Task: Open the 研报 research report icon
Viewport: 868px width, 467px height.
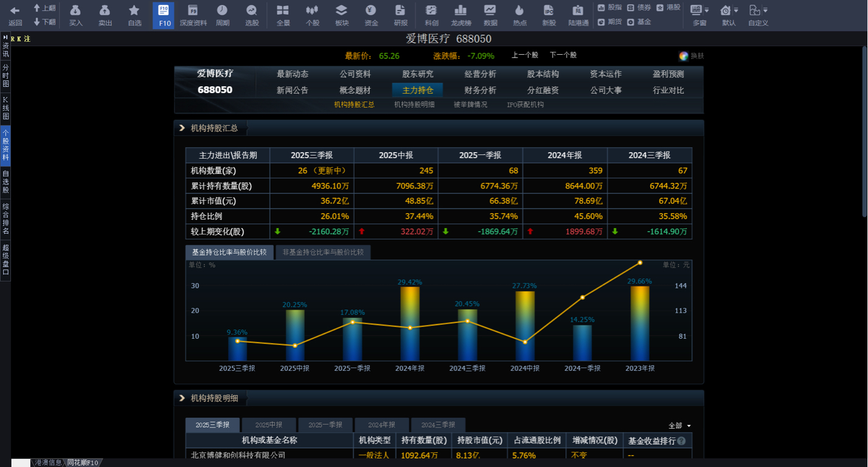Action: click(x=400, y=10)
